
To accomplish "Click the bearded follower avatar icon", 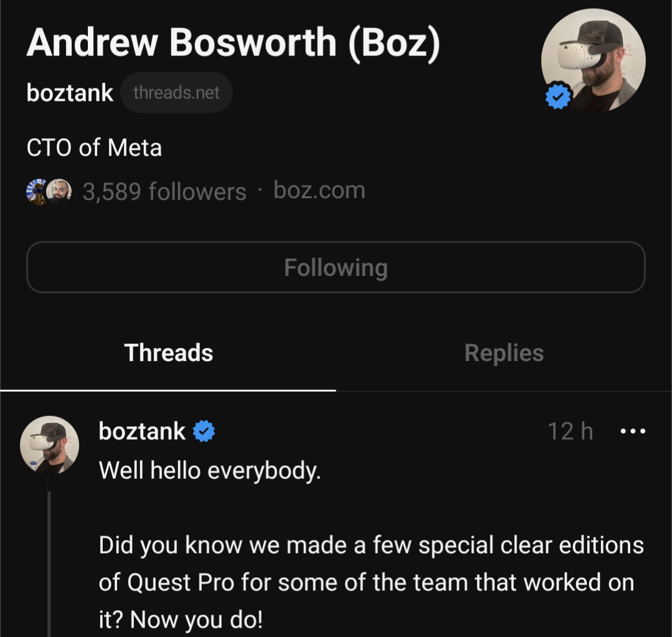I will click(x=59, y=191).
